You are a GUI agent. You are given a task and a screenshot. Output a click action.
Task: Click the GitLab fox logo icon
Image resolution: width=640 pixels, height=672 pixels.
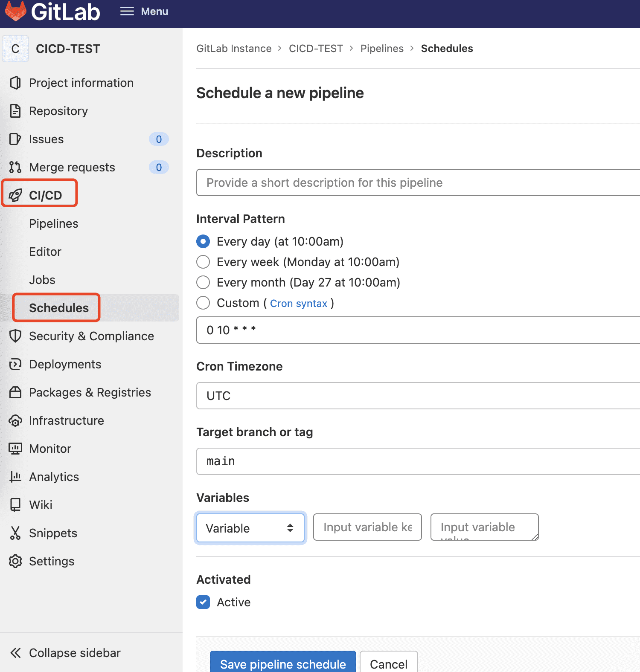[16, 11]
